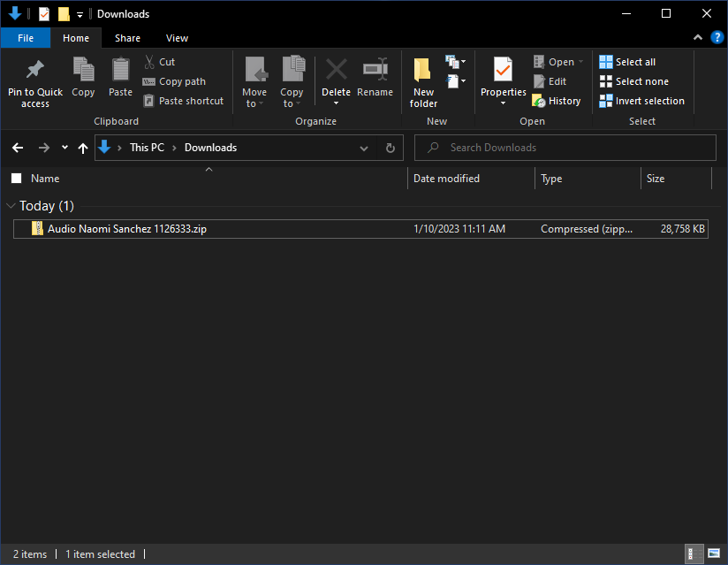Open Properties dropdown arrow
Screen dimensions: 728x565
point(503,103)
